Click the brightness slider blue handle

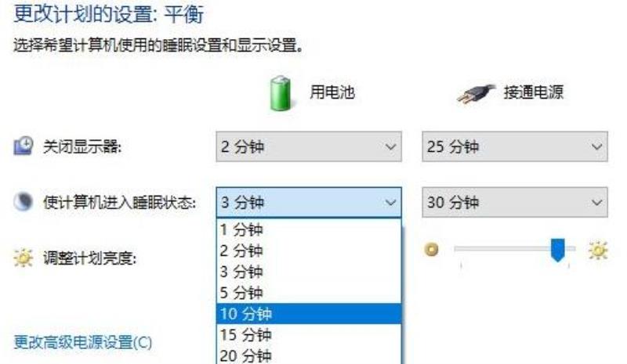558,250
